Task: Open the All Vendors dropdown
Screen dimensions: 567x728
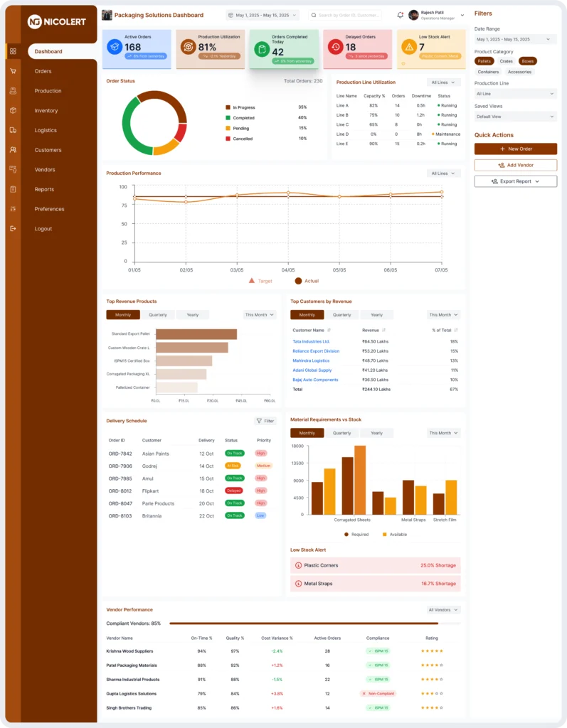Action: tap(444, 610)
